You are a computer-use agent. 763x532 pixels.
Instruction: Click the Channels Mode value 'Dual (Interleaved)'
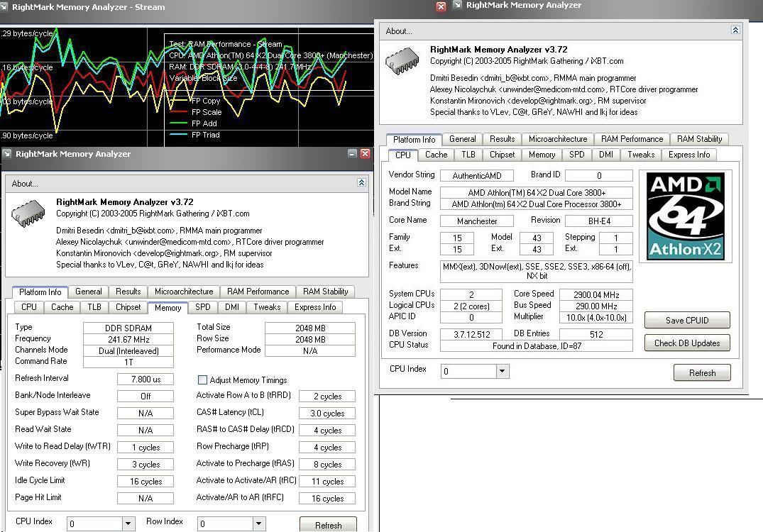click(128, 350)
